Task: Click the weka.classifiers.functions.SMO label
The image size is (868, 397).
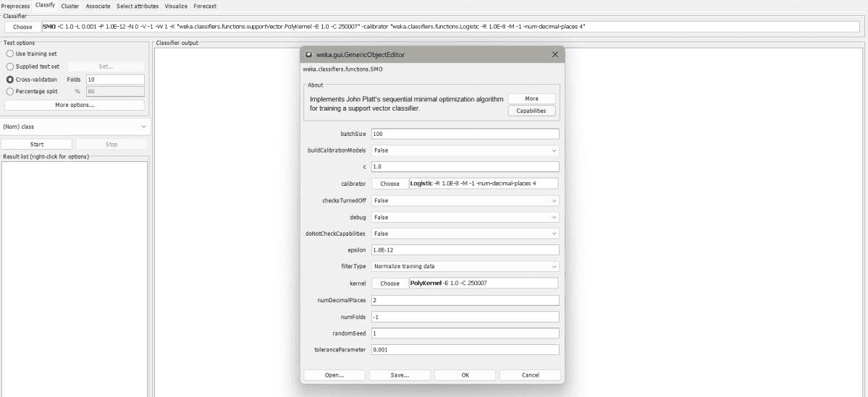Action: (342, 69)
